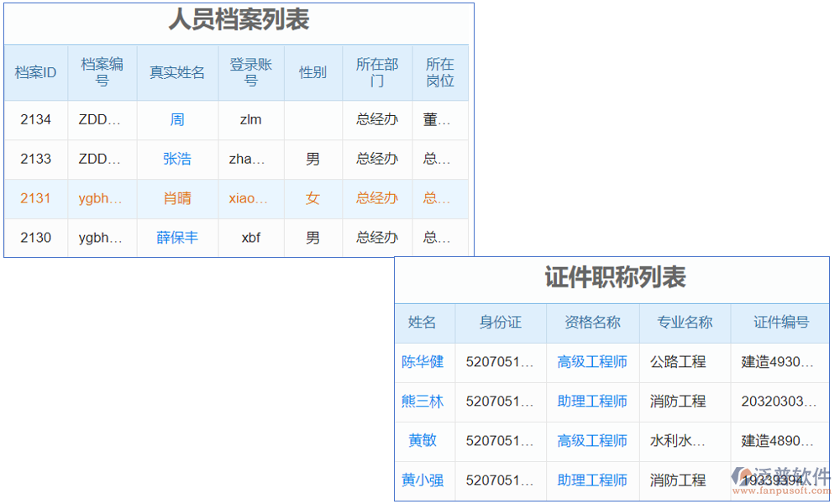The height and width of the screenshot is (504, 840).
Task: Click 助理工程师 link for 熊三林
Action: pyautogui.click(x=592, y=402)
